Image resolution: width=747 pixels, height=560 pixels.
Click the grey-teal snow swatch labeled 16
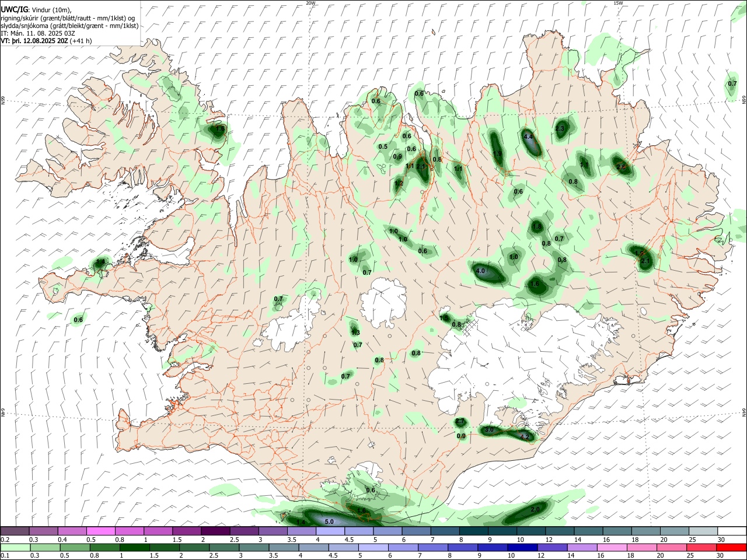pyautogui.click(x=617, y=531)
